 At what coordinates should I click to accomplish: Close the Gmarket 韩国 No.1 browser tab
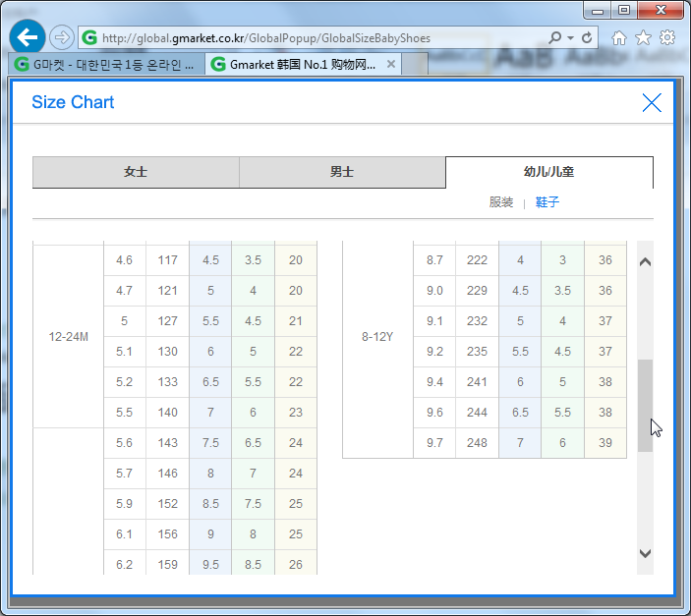pyautogui.click(x=391, y=64)
